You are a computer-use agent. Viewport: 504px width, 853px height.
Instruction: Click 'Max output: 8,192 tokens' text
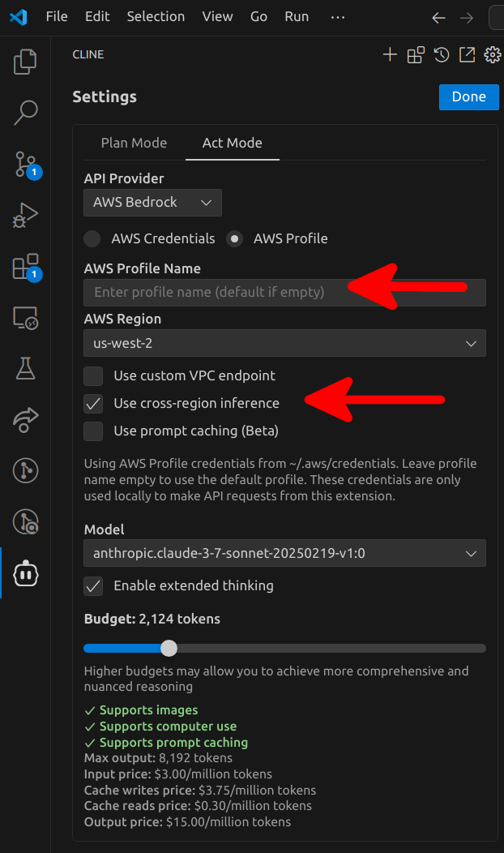click(158, 758)
